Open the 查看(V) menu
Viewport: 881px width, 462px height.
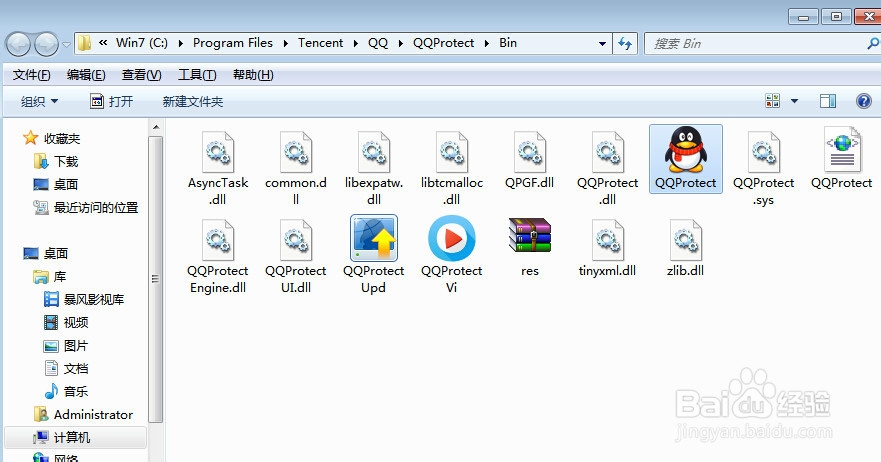(142, 75)
